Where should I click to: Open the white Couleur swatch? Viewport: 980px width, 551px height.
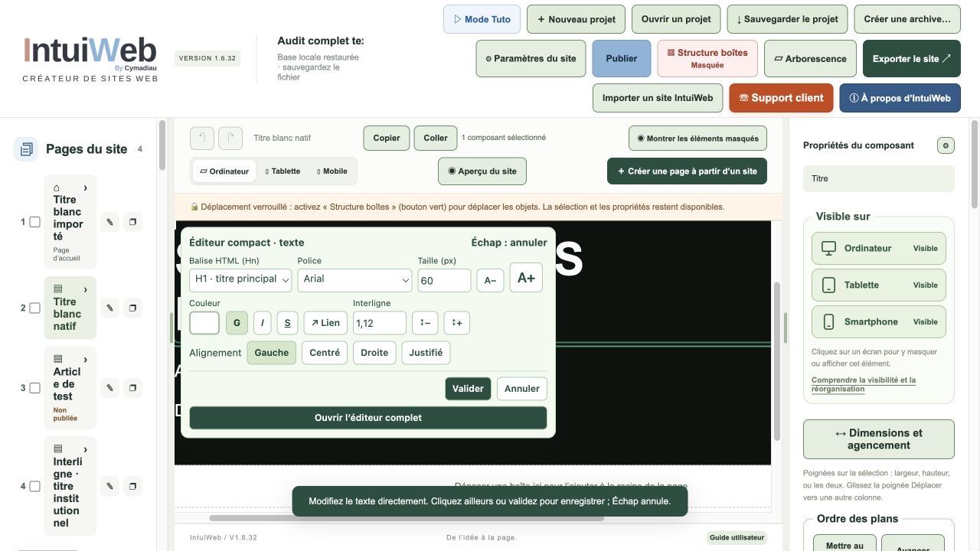[204, 323]
